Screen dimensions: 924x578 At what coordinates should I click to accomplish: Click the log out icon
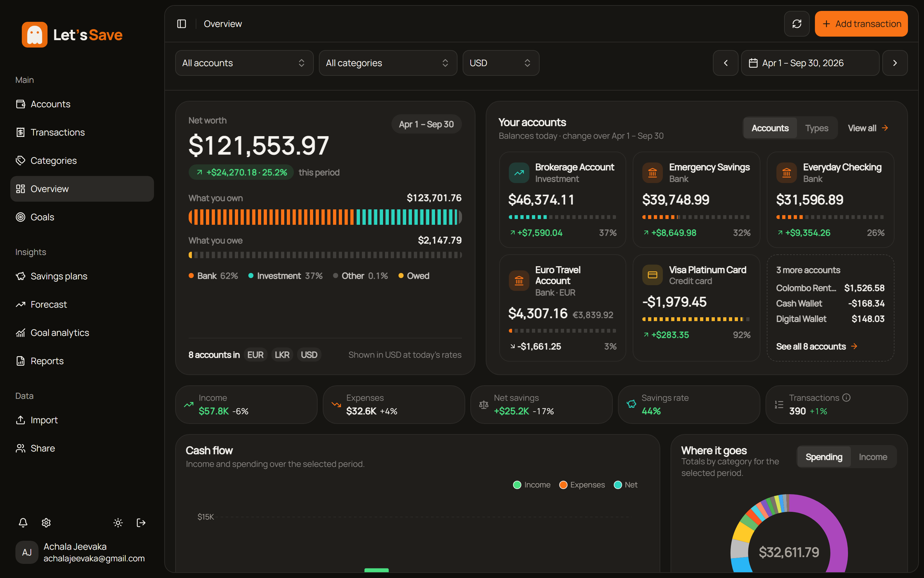point(141,522)
